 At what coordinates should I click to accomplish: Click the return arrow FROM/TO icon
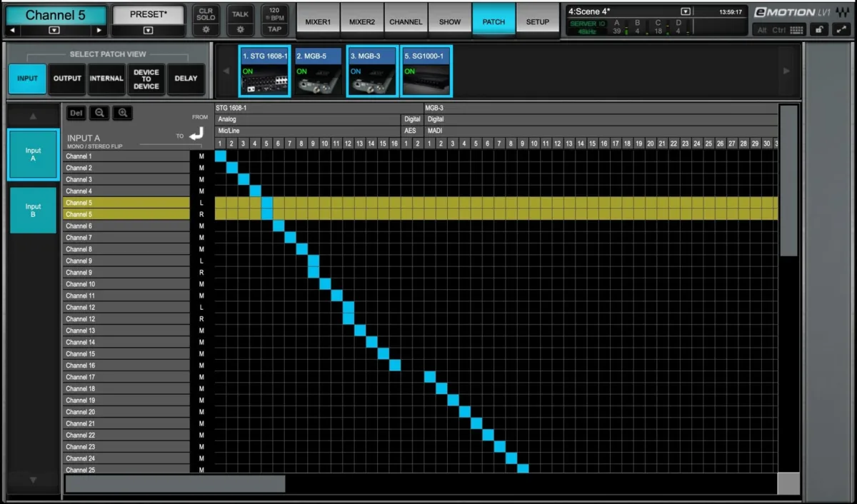pyautogui.click(x=196, y=133)
